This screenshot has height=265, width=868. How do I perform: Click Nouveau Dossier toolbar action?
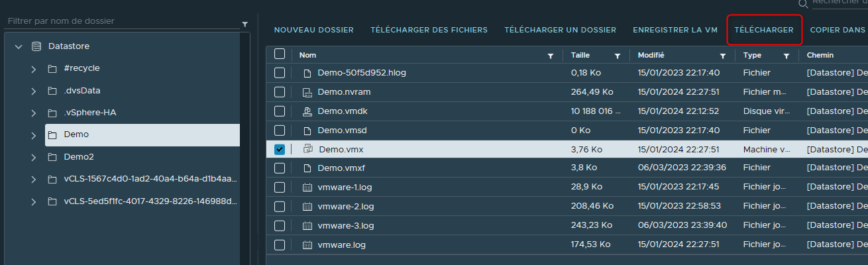pyautogui.click(x=314, y=30)
